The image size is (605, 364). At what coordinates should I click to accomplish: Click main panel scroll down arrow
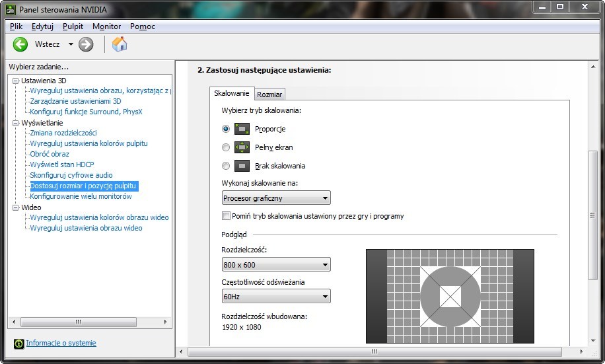pyautogui.click(x=593, y=341)
